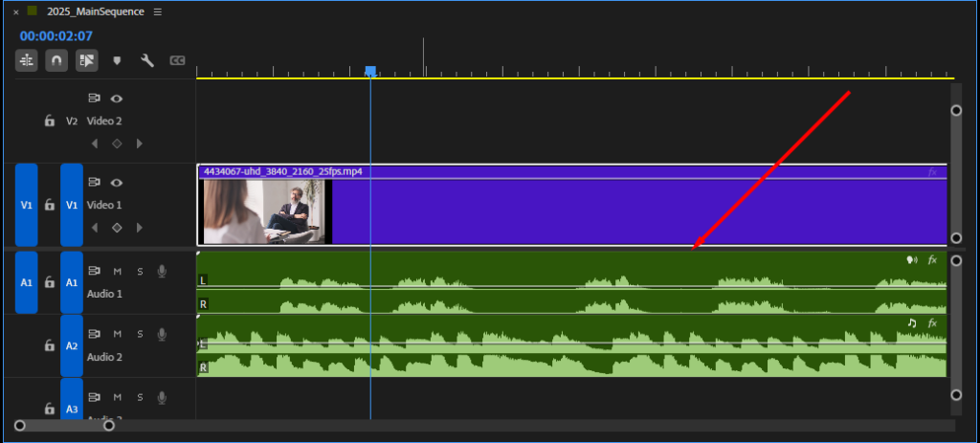Toggle insert sequences as nests button
Screen dimensions: 980x443
[26, 60]
